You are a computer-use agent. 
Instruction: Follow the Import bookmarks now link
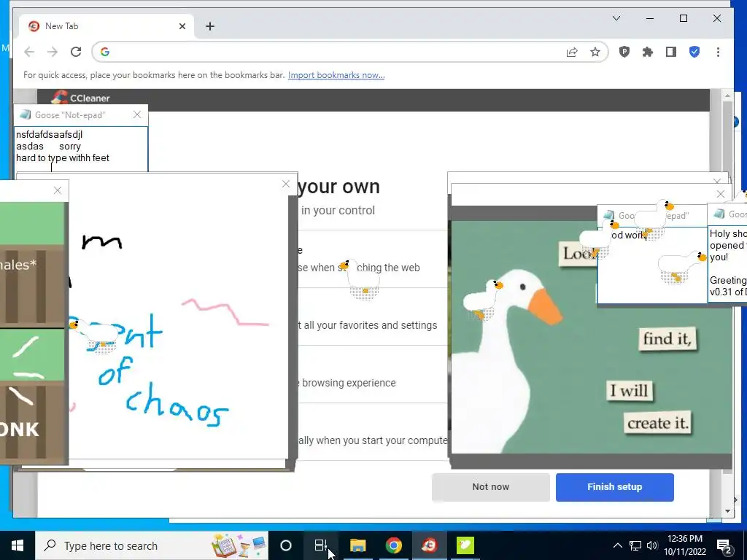(x=336, y=75)
